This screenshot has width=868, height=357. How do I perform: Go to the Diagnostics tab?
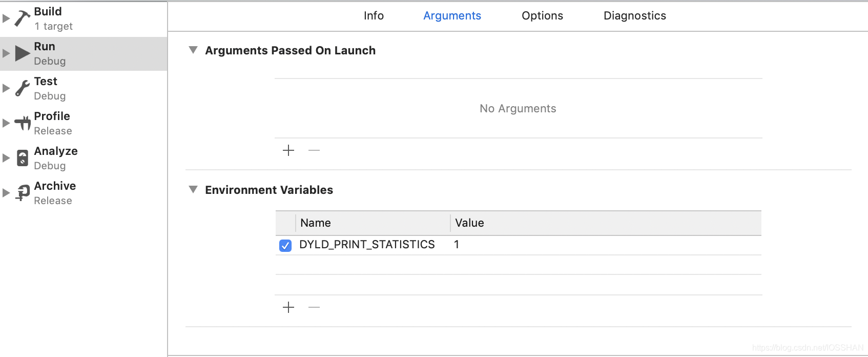634,16
